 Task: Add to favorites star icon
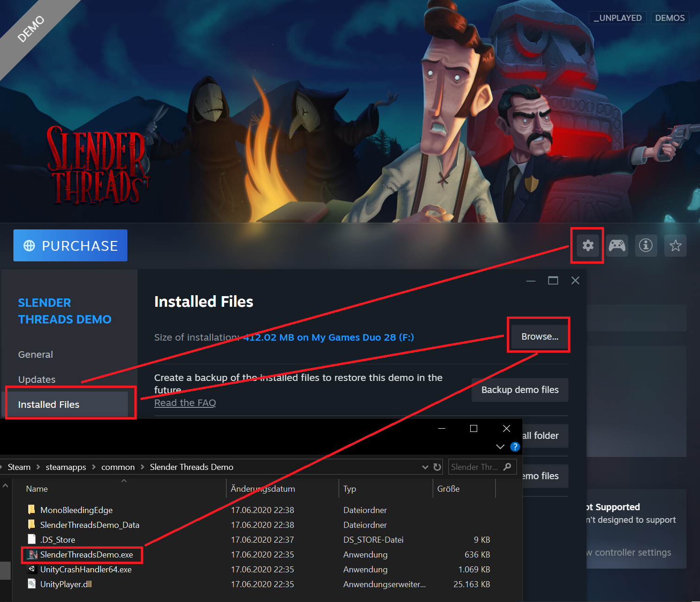675,245
